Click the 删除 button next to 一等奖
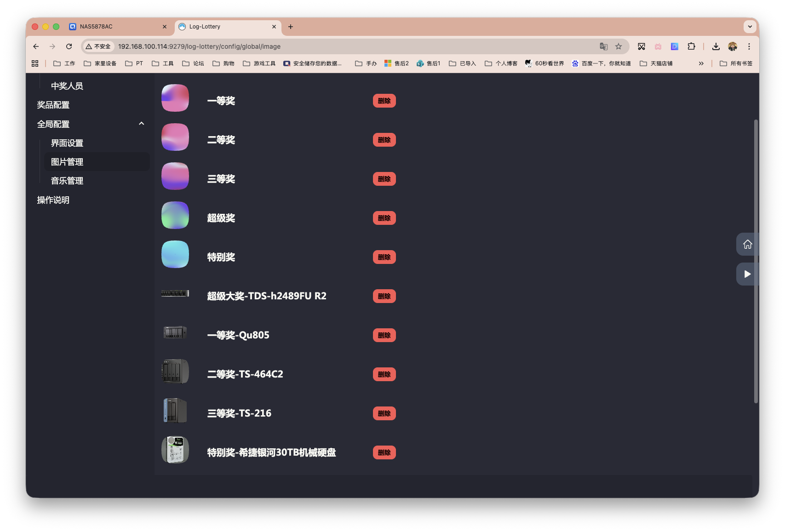This screenshot has width=785, height=532. (x=384, y=101)
